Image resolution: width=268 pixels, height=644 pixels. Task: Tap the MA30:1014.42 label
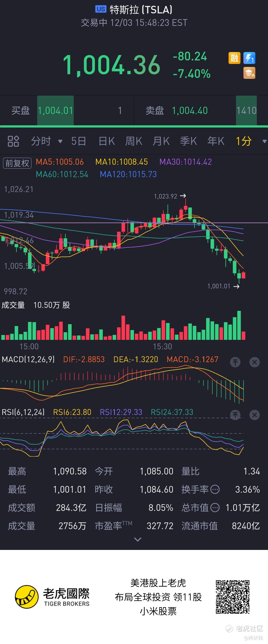click(x=186, y=162)
